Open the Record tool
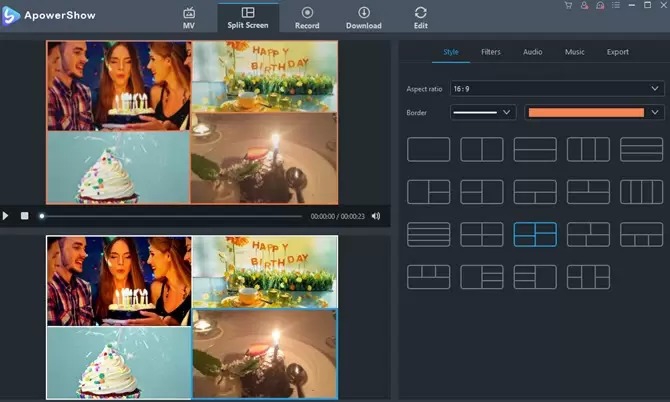The width and height of the screenshot is (670, 402). 307,18
